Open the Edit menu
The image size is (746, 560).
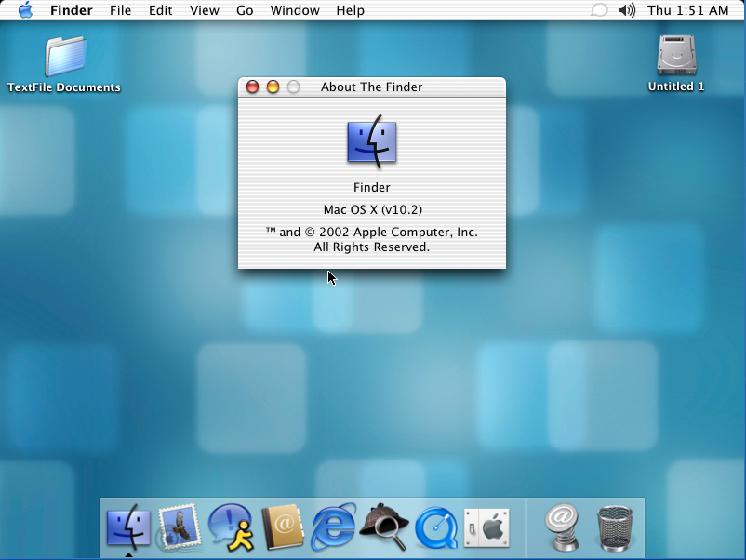coord(160,10)
